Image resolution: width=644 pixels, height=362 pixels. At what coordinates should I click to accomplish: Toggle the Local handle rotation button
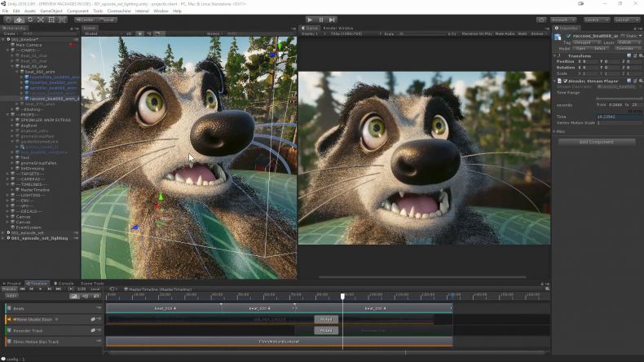(x=107, y=20)
